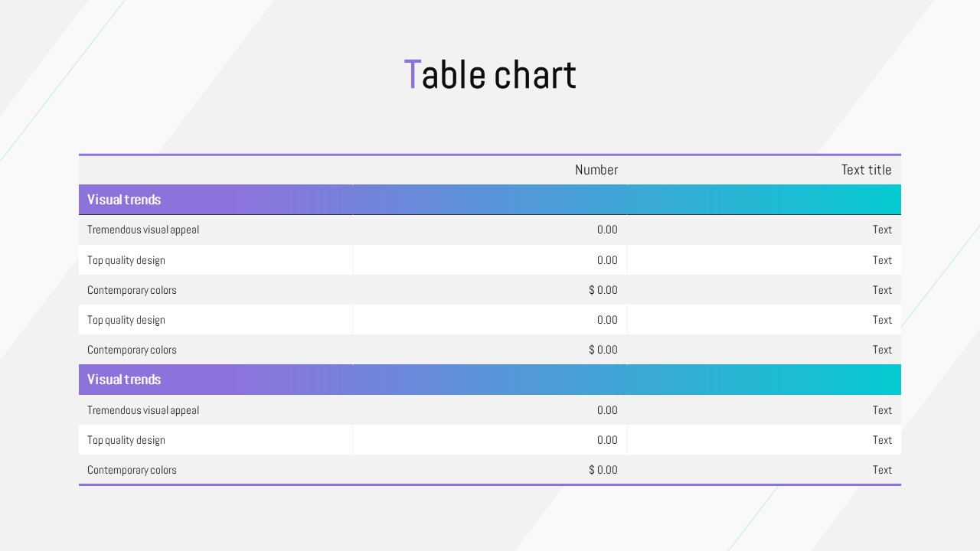Click the bottommost "Top quality design" cell

126,440
